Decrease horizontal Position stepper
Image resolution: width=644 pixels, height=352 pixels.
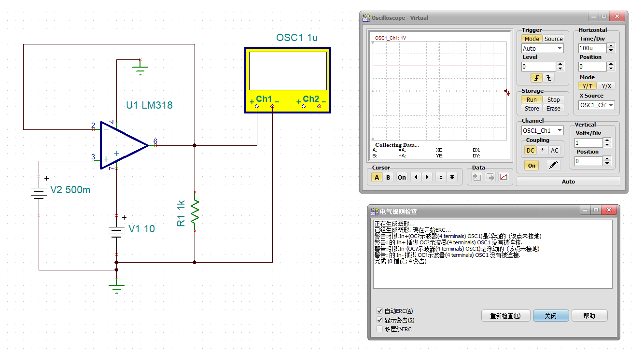point(611,69)
